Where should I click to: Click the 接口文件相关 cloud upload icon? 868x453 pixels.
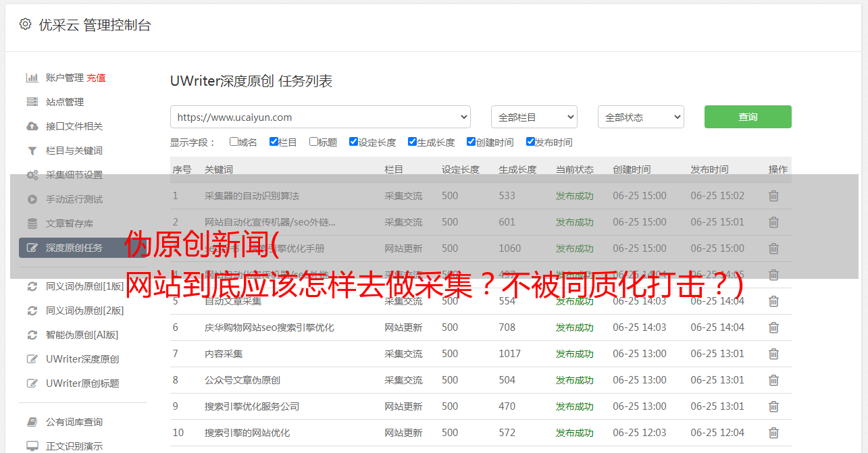32,126
